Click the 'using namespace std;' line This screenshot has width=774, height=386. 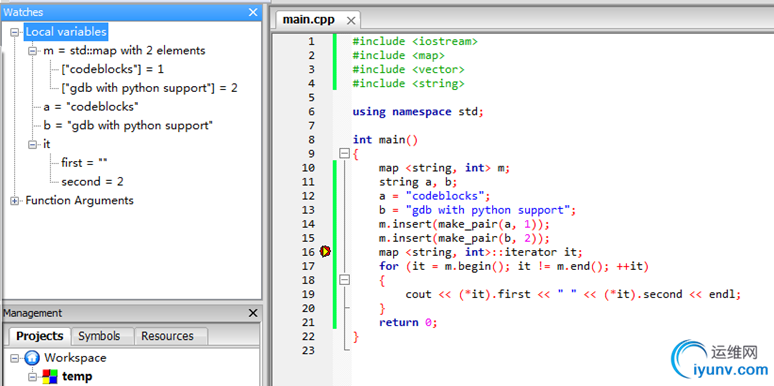[418, 112]
